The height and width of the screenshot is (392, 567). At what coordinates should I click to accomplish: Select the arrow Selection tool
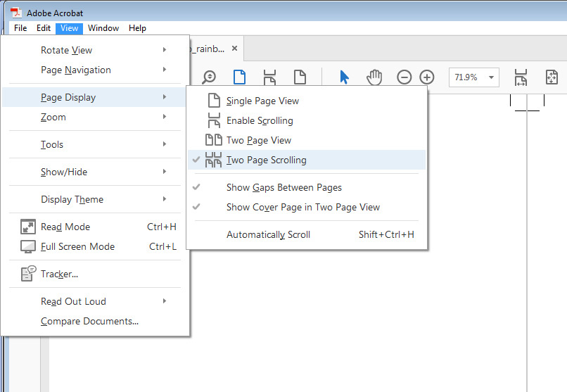click(344, 77)
